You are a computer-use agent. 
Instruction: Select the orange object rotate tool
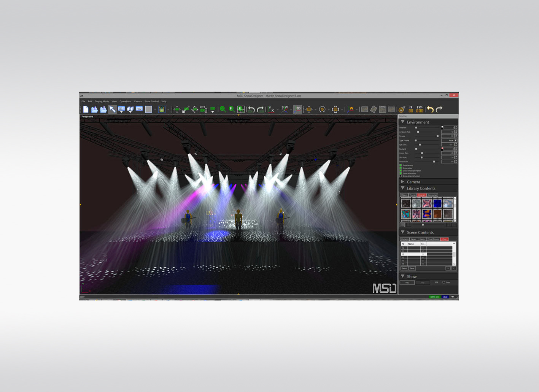[x=322, y=109]
